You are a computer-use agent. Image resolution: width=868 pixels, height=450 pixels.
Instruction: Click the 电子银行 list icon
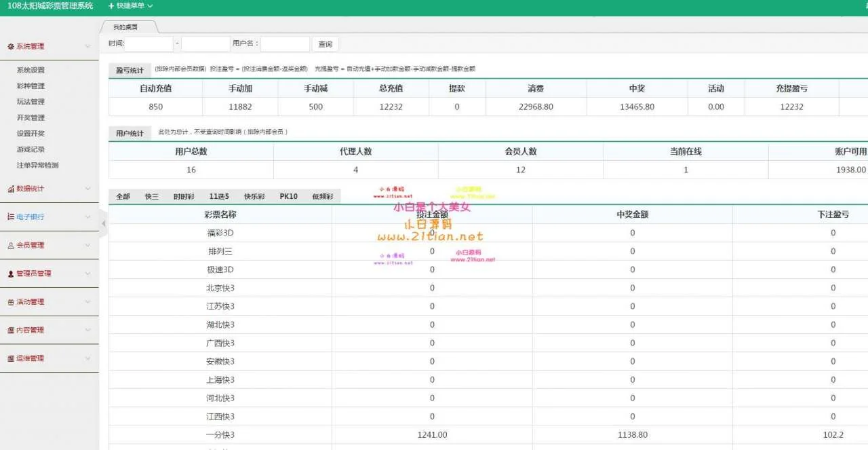(x=11, y=217)
